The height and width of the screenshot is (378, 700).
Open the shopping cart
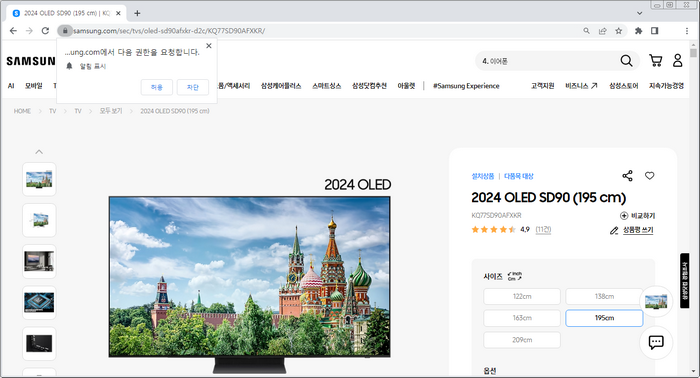click(655, 61)
